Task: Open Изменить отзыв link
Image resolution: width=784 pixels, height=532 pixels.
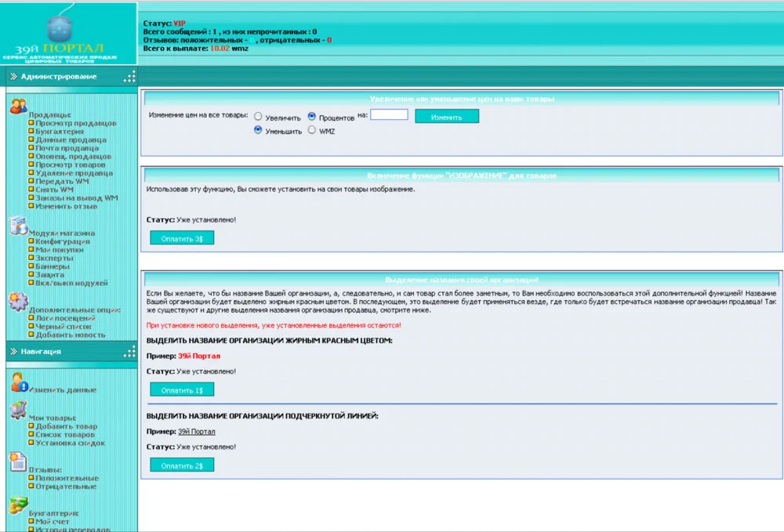Action: (66, 206)
